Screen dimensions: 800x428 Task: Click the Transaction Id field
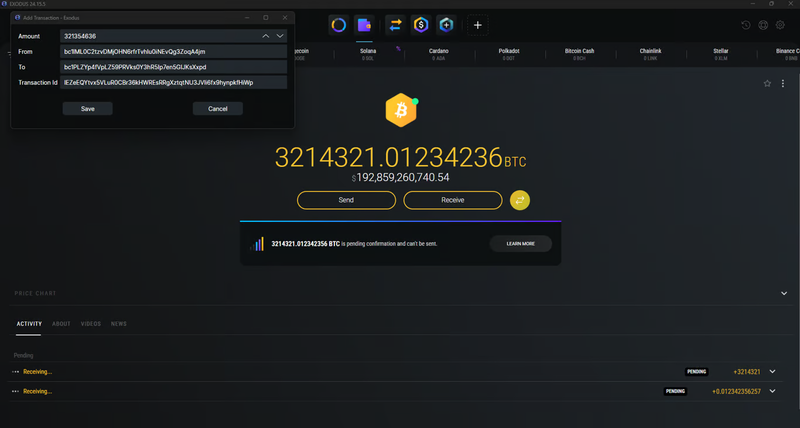click(173, 82)
